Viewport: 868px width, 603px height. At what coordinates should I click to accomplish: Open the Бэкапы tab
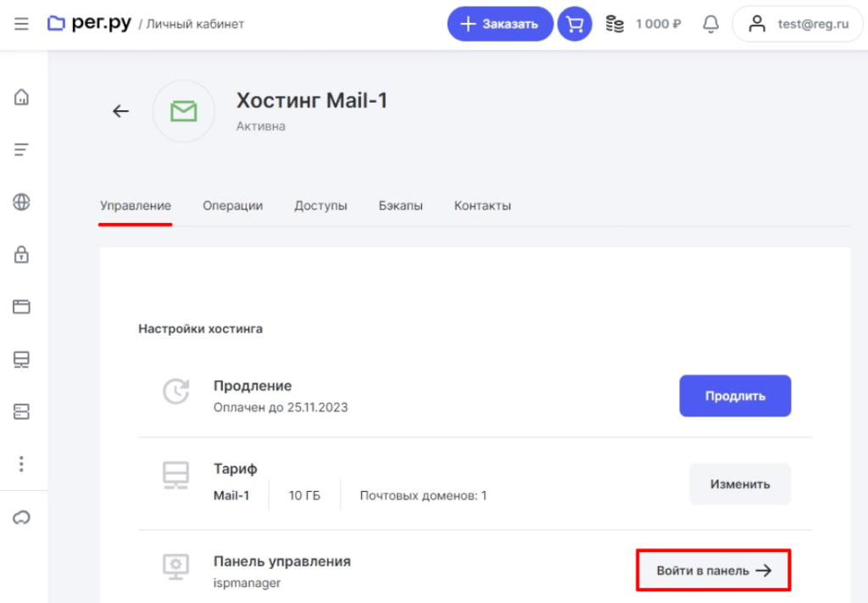point(400,206)
